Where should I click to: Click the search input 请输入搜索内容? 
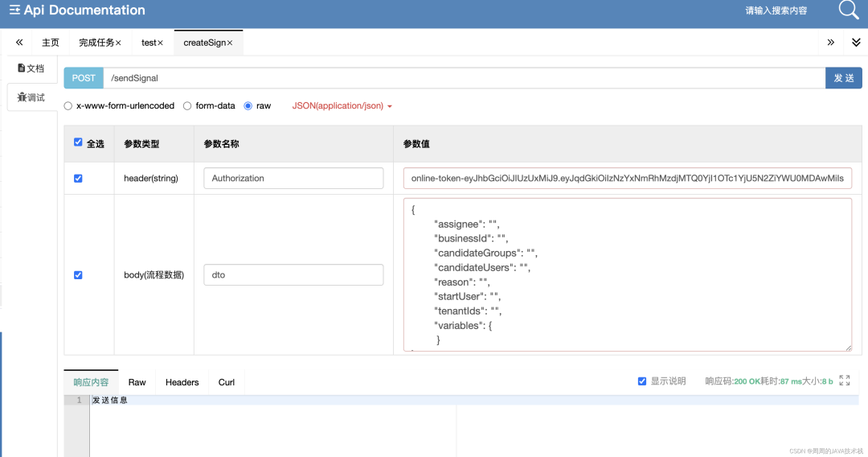pyautogui.click(x=776, y=10)
